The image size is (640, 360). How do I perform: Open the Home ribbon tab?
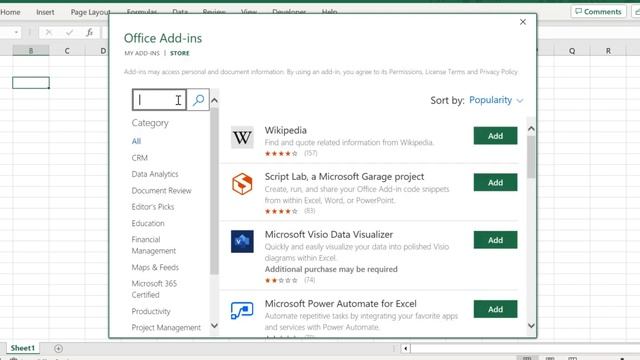(x=10, y=12)
